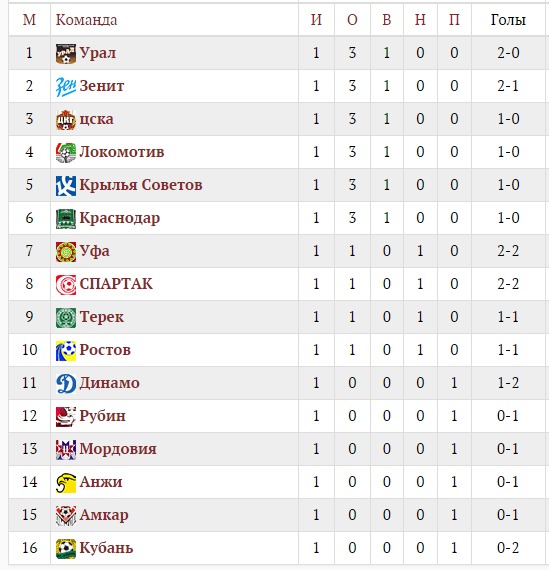Click the Кубань soccer ball logo
The image size is (549, 570).
[x=66, y=549]
